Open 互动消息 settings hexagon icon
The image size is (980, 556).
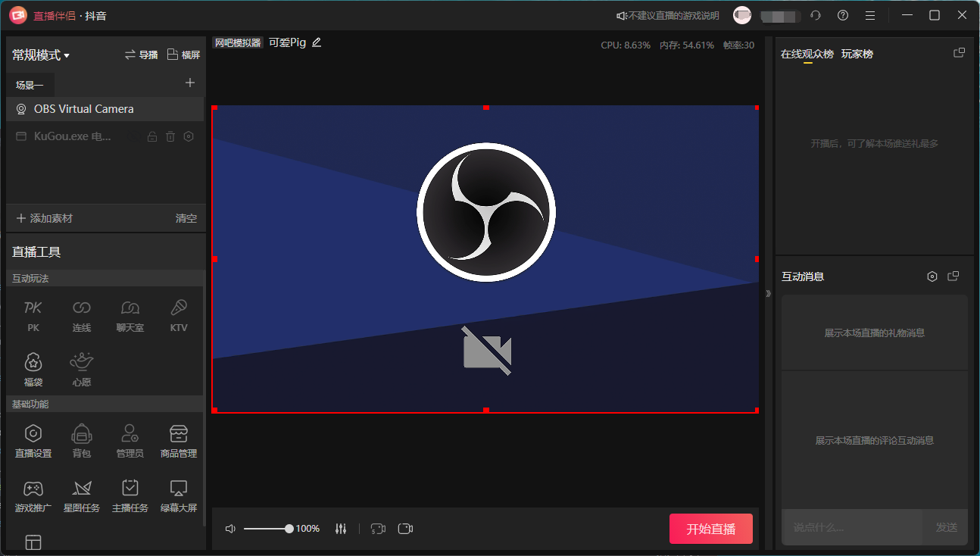[932, 276]
